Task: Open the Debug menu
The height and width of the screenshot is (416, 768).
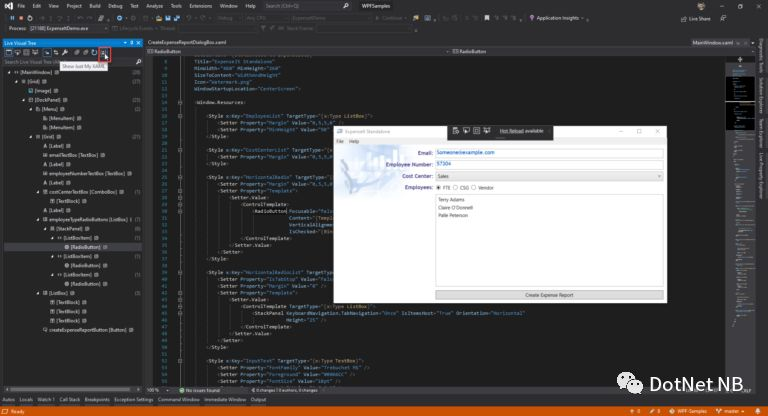Action: (x=115, y=6)
